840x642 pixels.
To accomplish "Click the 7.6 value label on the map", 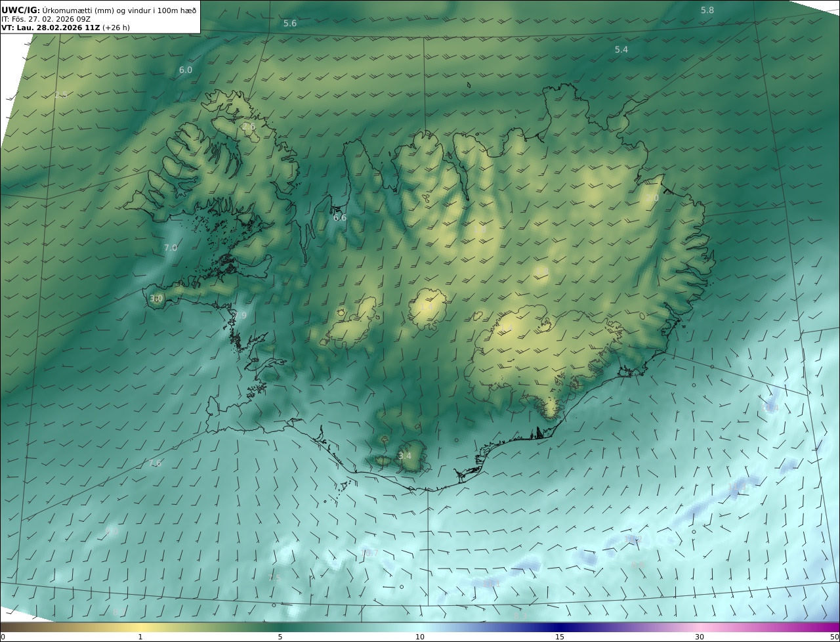I will [155, 463].
